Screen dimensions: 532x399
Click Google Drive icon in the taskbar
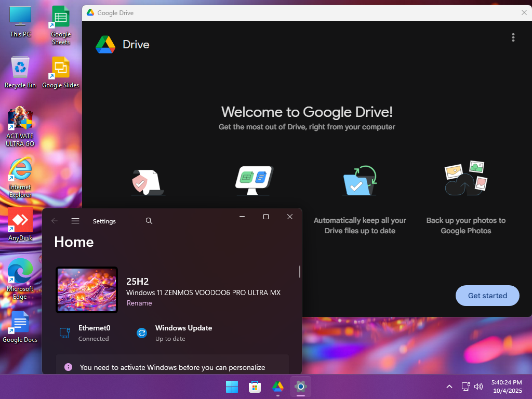(278, 387)
